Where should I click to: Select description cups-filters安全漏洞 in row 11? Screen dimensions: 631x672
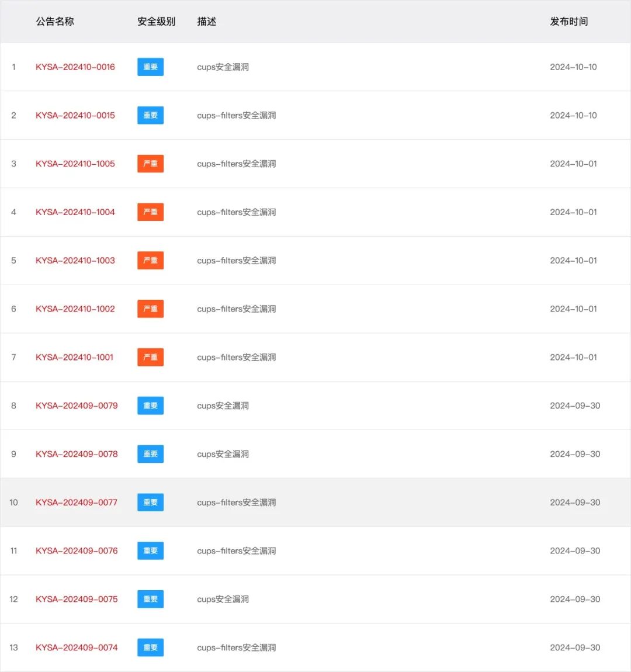coord(237,550)
